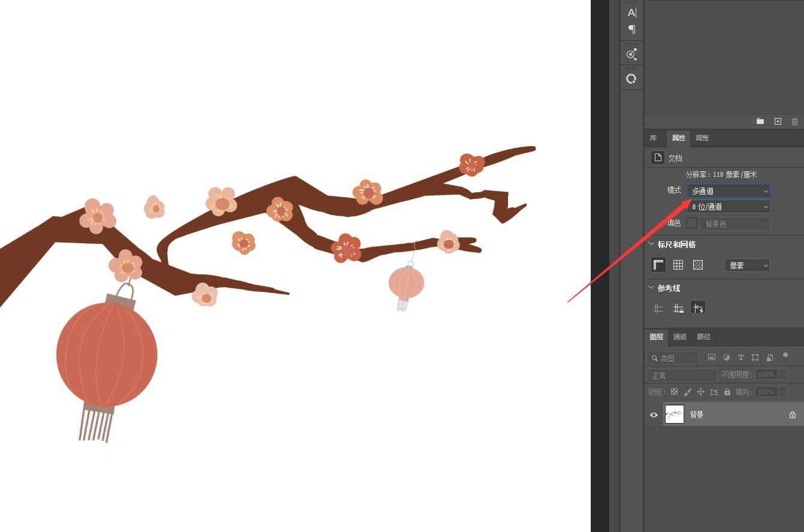Switch to the 调整 tab
Image resolution: width=804 pixels, height=532 pixels.
click(x=702, y=138)
